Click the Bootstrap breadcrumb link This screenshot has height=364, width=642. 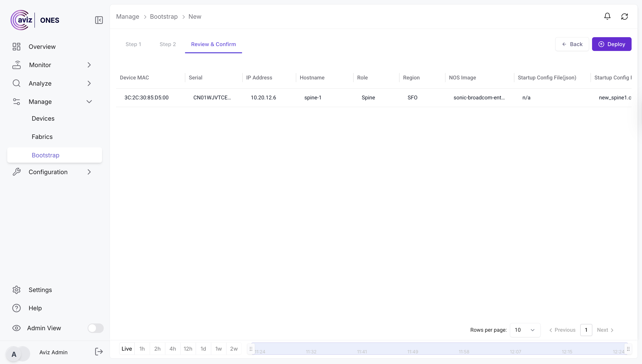pos(164,17)
